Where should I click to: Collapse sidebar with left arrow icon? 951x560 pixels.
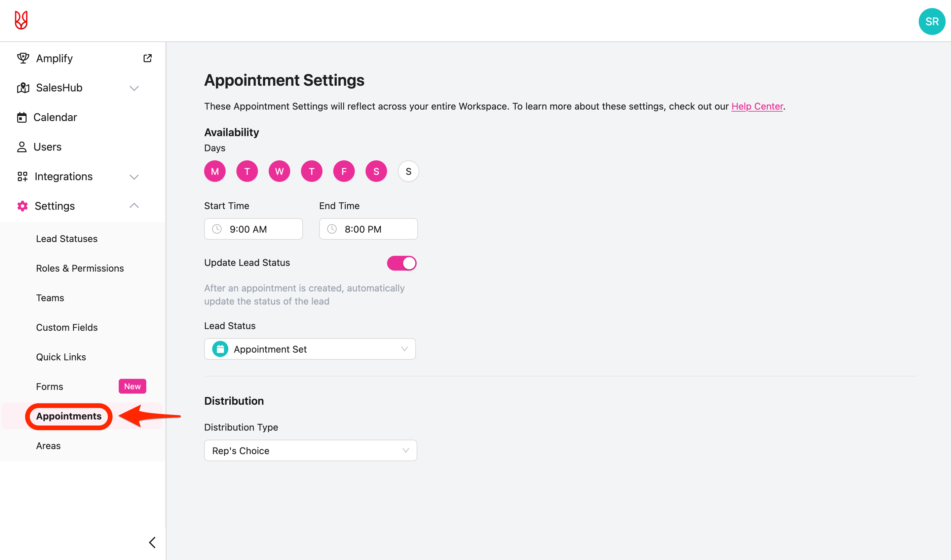[x=152, y=542]
